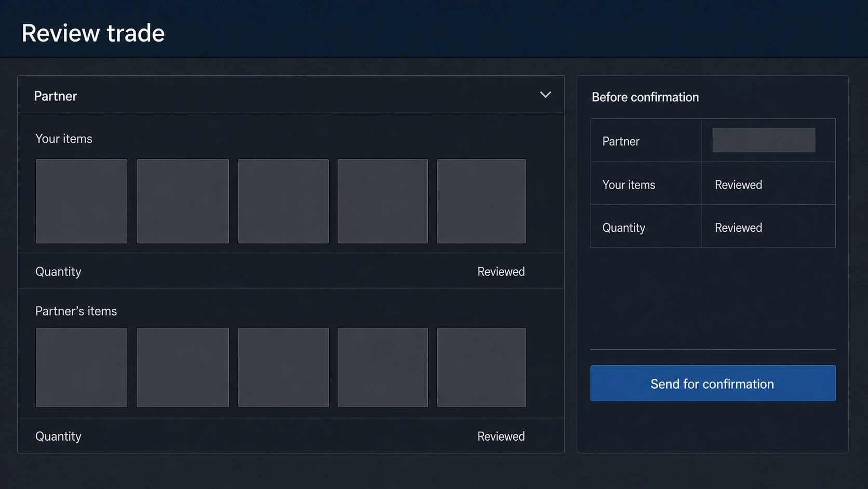Select fifth slot in Partner's items
Screen dimensions: 868x489
point(482,367)
